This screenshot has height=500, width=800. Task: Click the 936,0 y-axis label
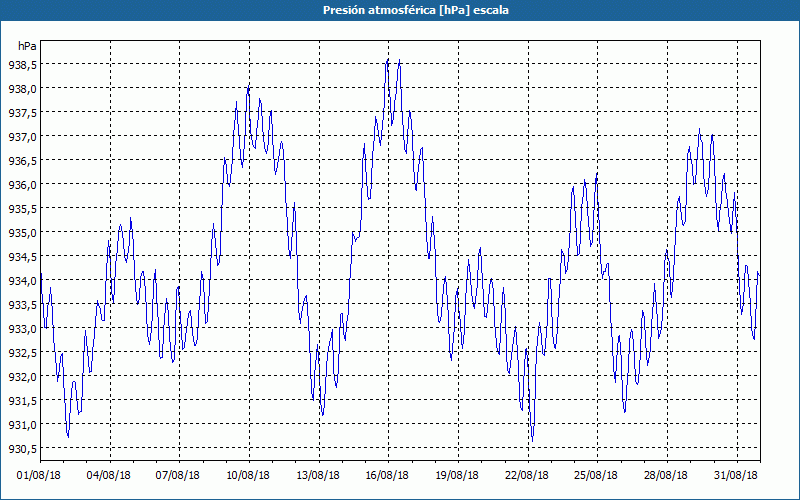click(22, 185)
